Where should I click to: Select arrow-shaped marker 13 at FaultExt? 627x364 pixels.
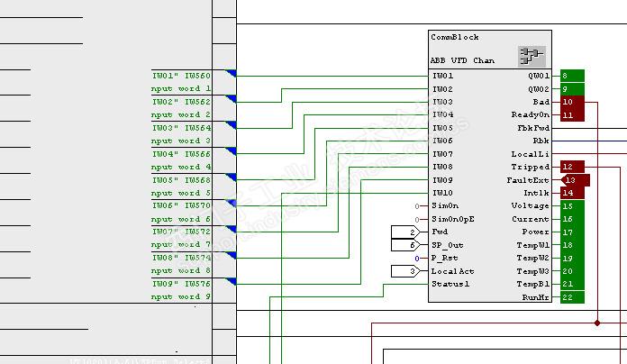pyautogui.click(x=576, y=180)
